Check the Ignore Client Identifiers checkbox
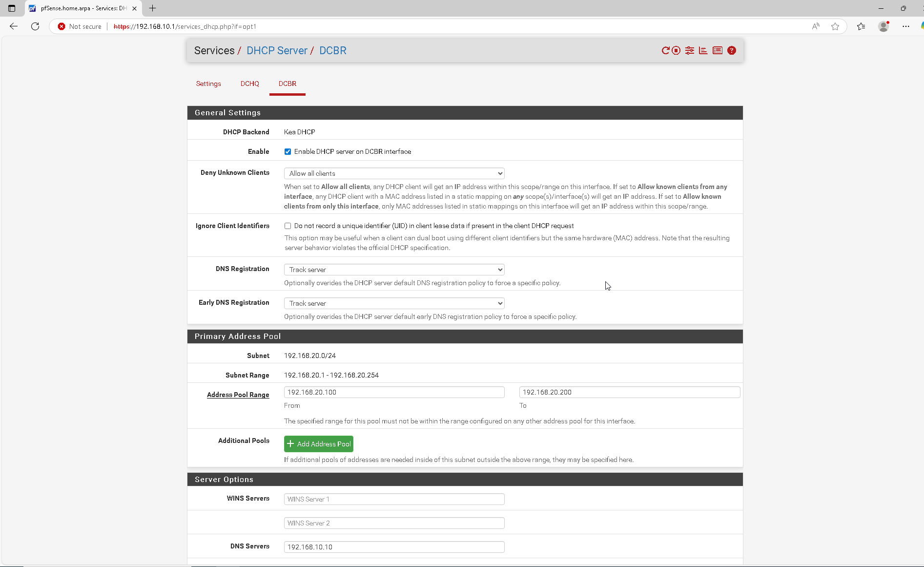Image resolution: width=924 pixels, height=567 pixels. coord(288,226)
